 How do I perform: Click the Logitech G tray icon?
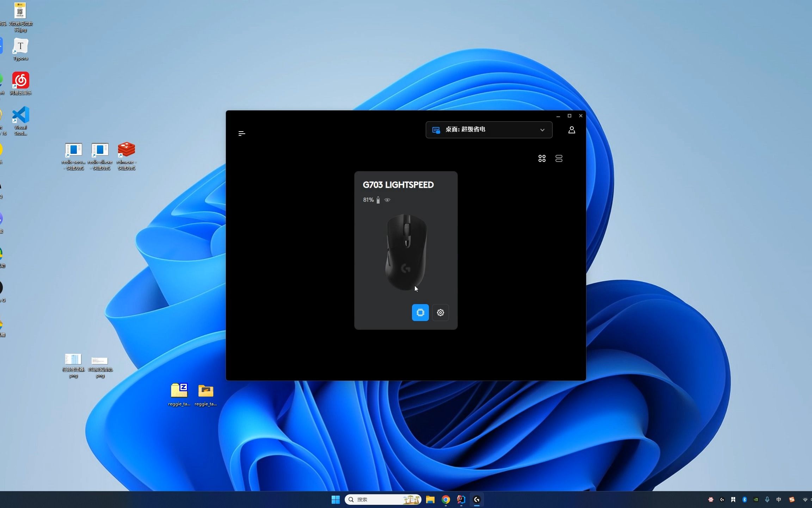722,500
